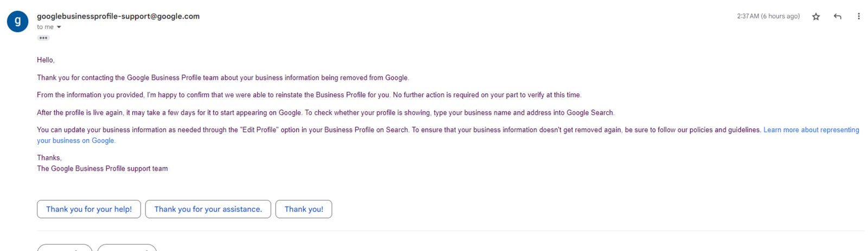
Task: Click the 'to me' recipient text
Action: coord(45,27)
